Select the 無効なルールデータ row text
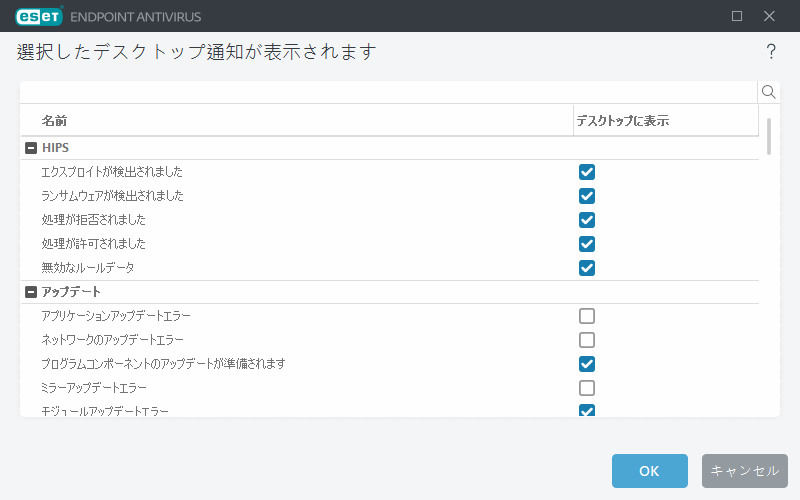Image resolution: width=800 pixels, height=500 pixels. coord(88,268)
